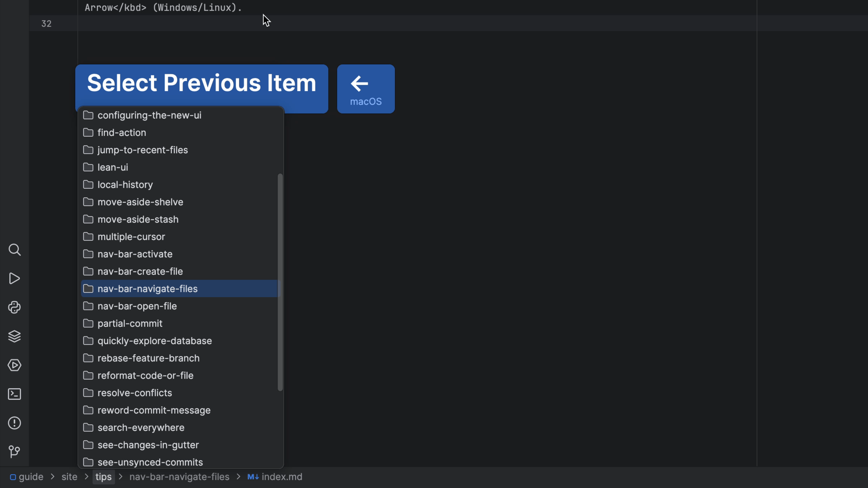Select the rebase-feature-branch folder

148,358
